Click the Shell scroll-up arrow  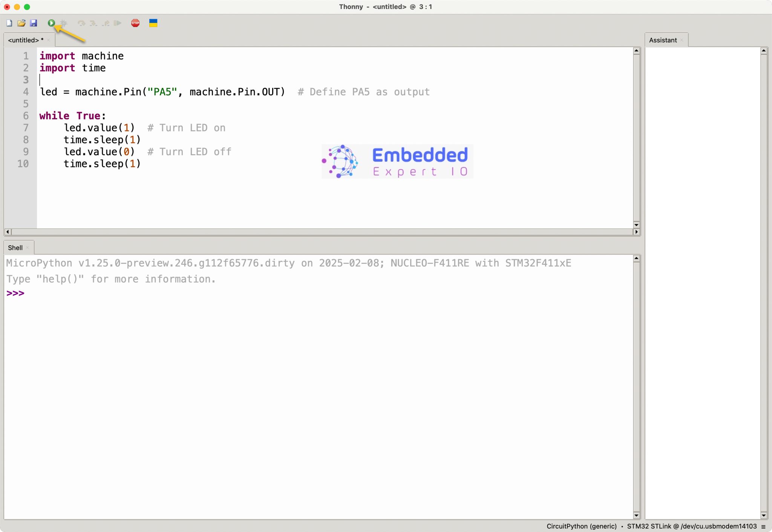coord(636,259)
